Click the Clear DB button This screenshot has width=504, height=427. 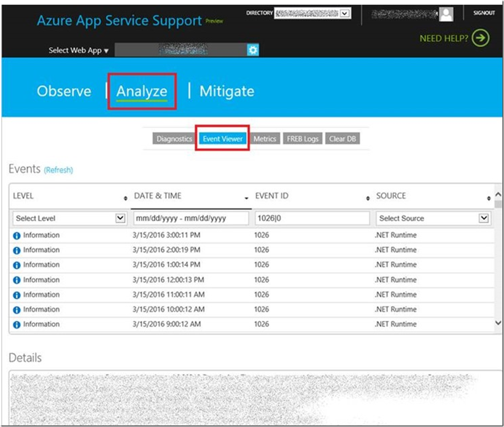[343, 139]
